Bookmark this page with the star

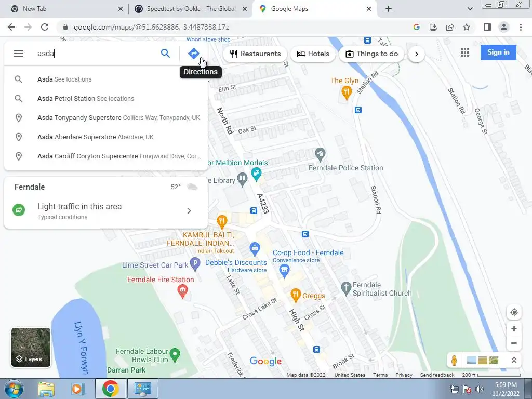(x=467, y=27)
